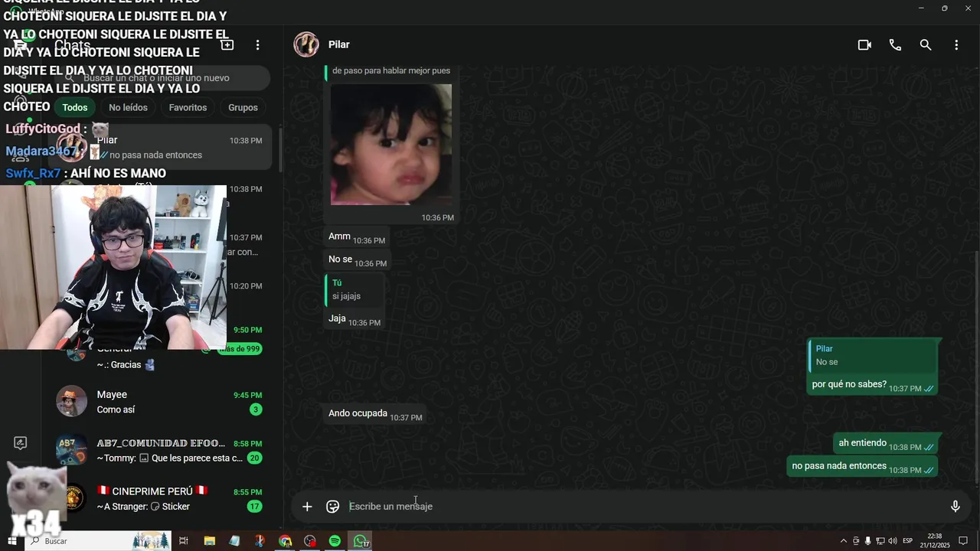Click the microphone tray icon
The image size is (980, 551).
point(868,541)
